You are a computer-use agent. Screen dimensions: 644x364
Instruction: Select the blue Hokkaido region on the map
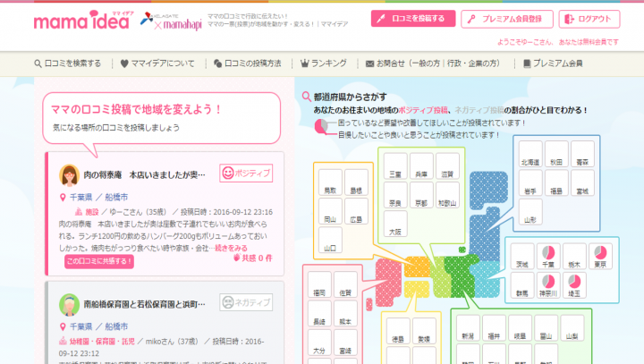click(x=488, y=190)
